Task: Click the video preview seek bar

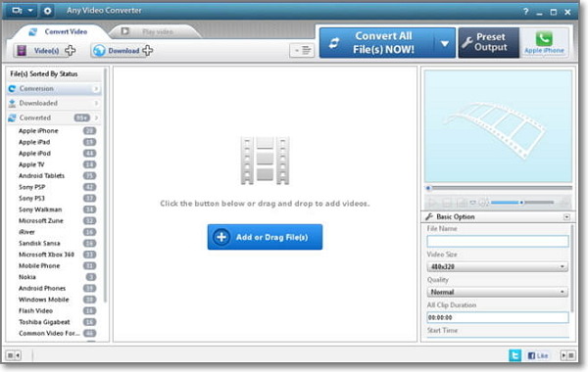Action: pos(499,188)
